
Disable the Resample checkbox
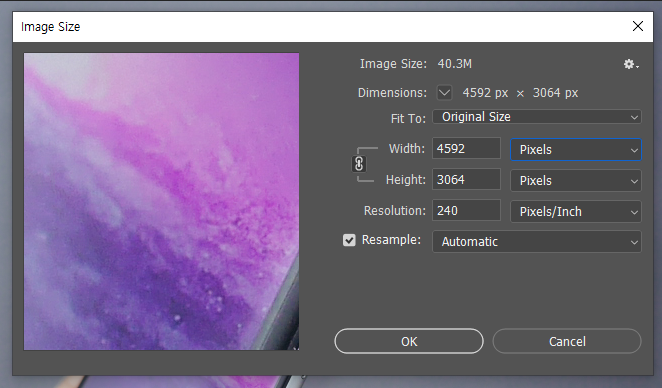(349, 240)
